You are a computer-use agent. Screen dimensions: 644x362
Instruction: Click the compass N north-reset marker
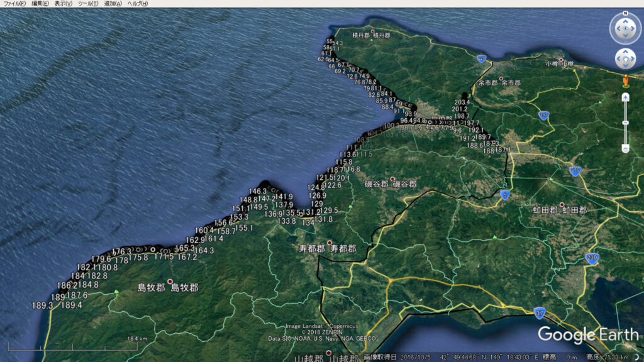click(625, 13)
